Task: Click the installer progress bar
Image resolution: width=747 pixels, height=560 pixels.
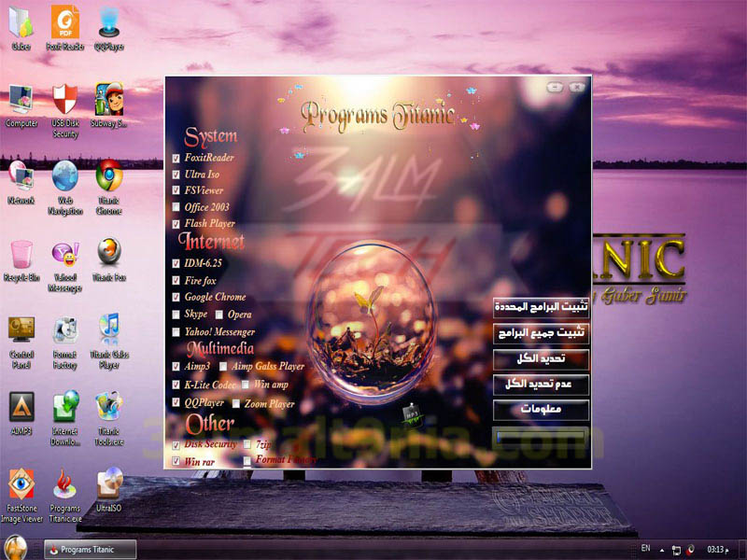Action: [x=542, y=438]
